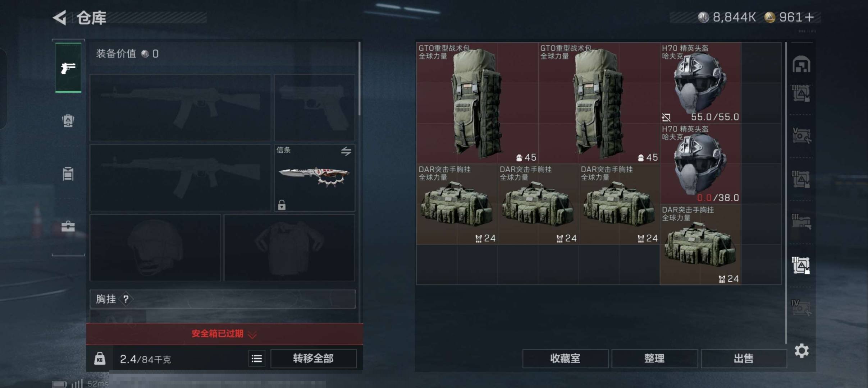
Task: Go back using the arrow beside 仓库
Action: [x=60, y=17]
